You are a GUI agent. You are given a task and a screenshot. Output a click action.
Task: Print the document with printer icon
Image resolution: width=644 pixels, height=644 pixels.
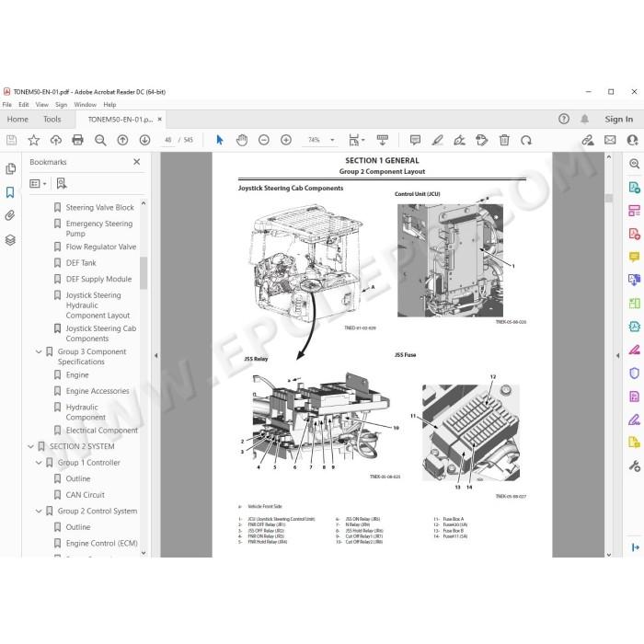coord(77,141)
